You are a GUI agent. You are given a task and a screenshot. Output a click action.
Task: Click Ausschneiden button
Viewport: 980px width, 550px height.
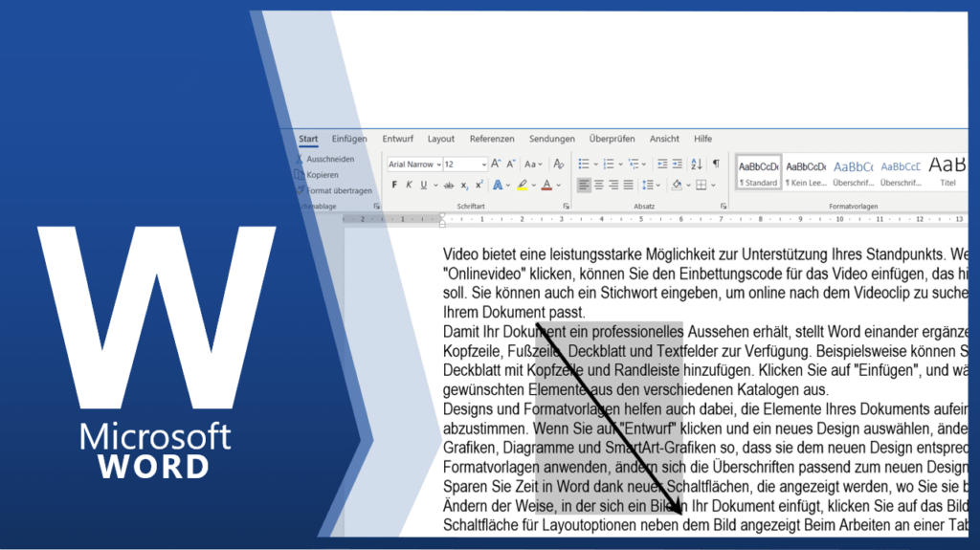point(329,159)
